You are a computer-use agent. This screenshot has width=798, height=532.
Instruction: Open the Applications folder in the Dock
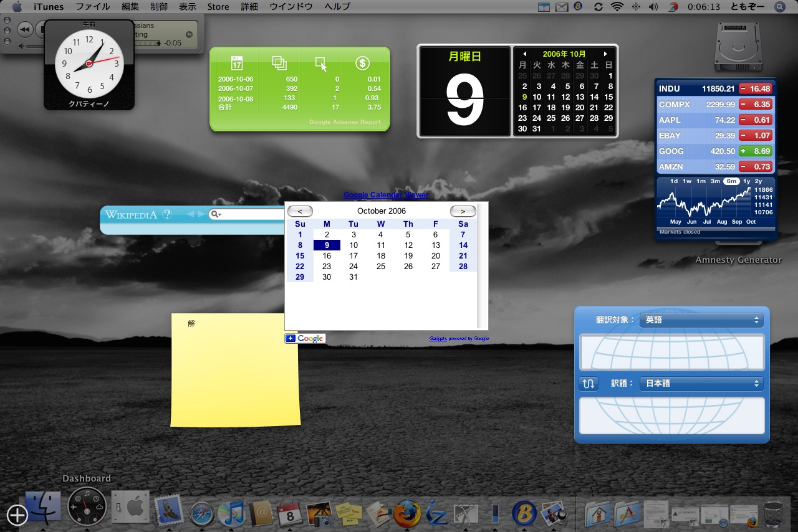627,513
